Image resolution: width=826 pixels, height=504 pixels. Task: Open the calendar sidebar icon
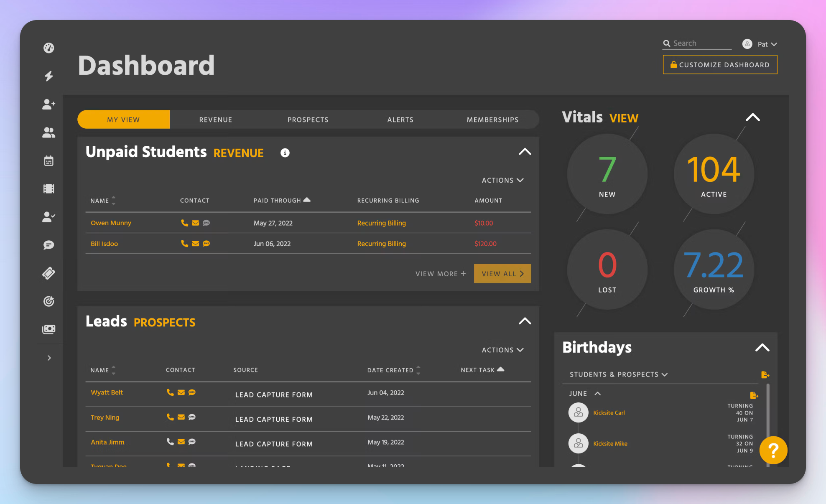49,160
